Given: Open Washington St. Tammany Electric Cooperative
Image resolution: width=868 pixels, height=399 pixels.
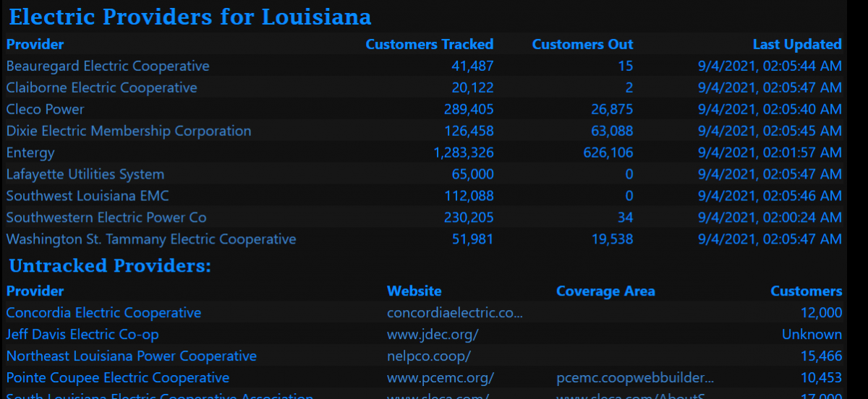Looking at the screenshot, I should pos(151,239).
